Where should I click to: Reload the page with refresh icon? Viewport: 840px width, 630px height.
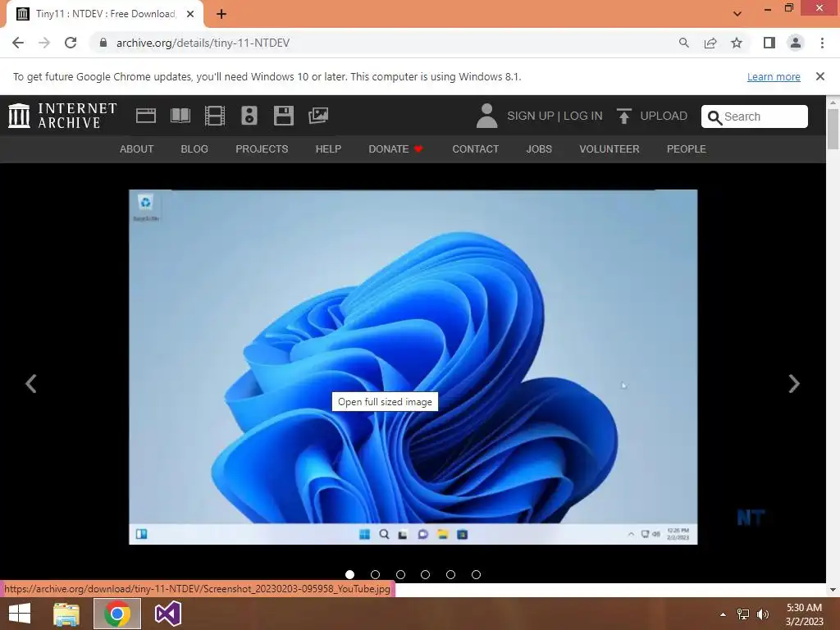point(71,43)
